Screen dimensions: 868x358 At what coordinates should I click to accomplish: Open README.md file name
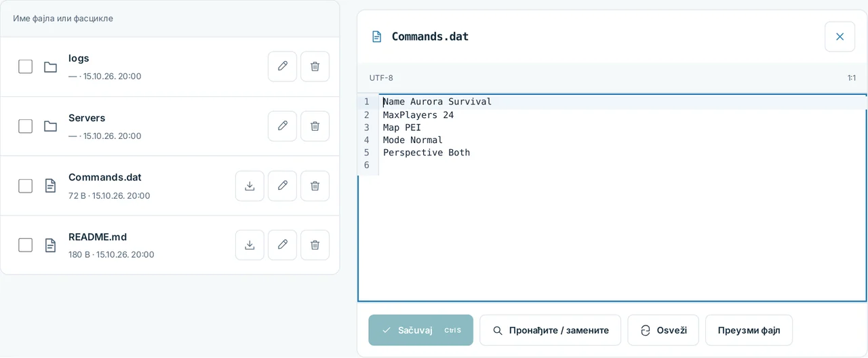(98, 237)
